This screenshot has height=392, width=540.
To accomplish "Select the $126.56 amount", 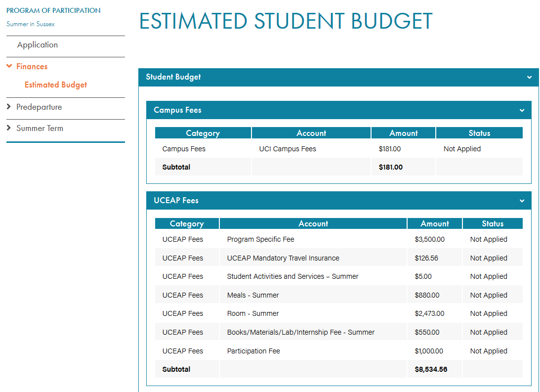I will point(426,258).
